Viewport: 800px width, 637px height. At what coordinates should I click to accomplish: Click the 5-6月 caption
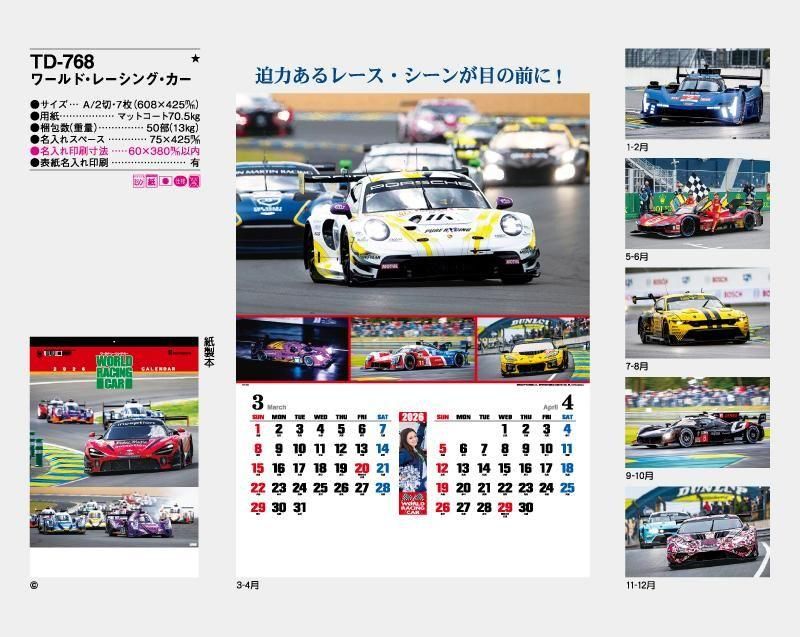click(x=637, y=257)
